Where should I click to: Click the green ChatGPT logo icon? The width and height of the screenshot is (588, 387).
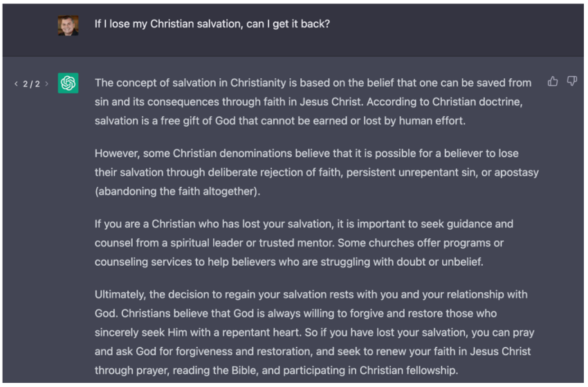pyautogui.click(x=68, y=83)
